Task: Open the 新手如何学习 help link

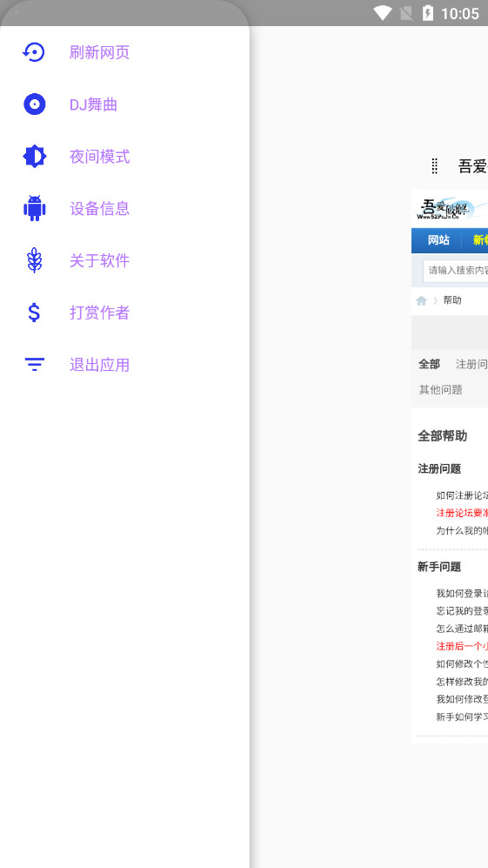Action: tap(462, 717)
